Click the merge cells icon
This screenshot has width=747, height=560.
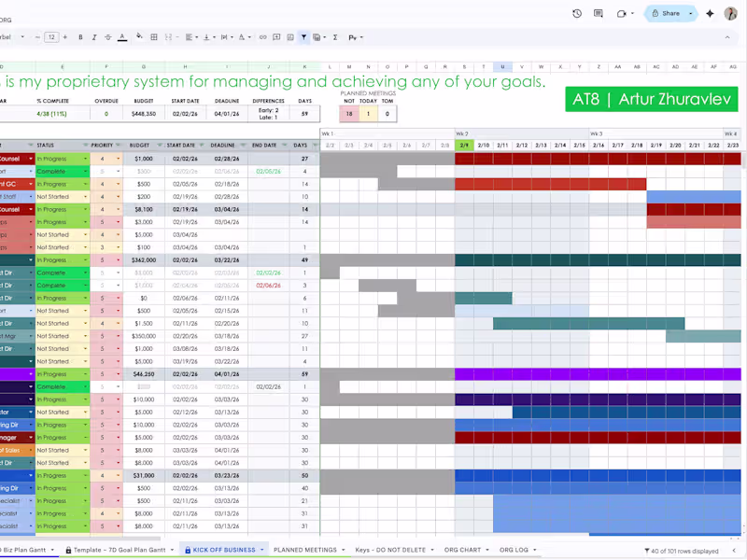(169, 37)
